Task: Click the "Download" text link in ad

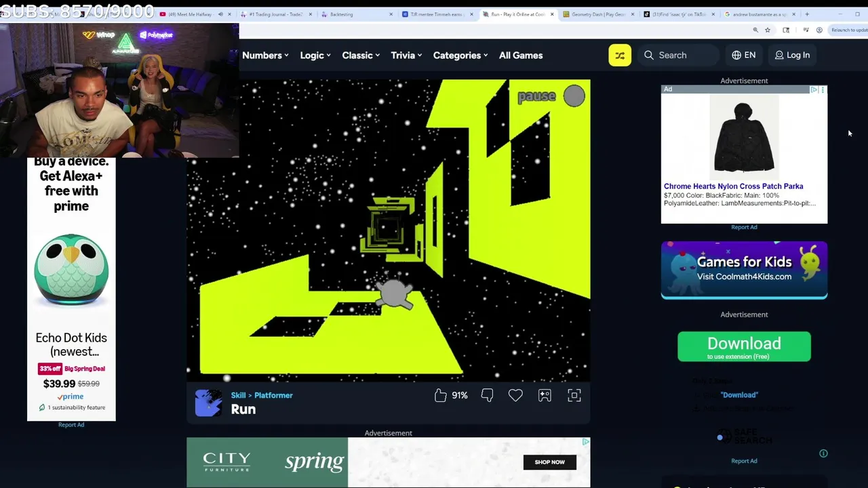Action: click(x=739, y=395)
